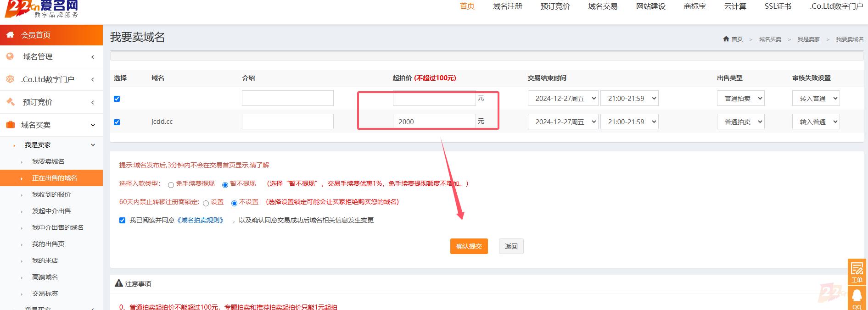Click the 域名管理 sidebar icon
This screenshot has height=310, width=868.
10,56
